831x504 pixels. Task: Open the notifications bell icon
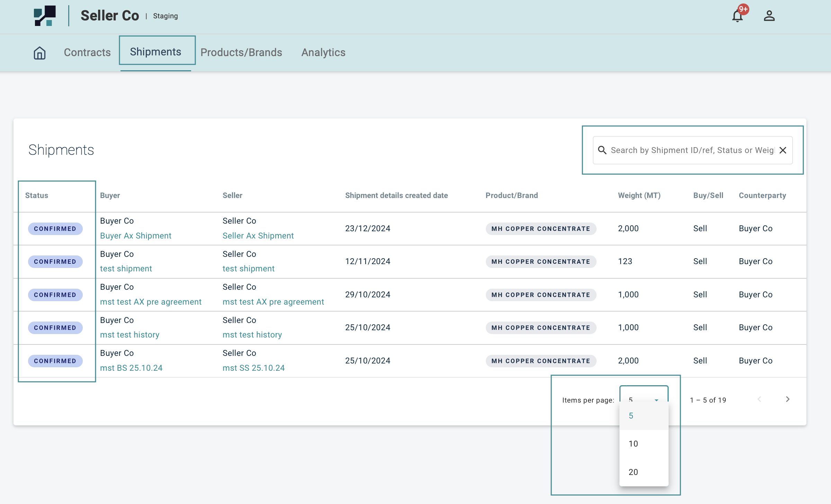pos(738,16)
